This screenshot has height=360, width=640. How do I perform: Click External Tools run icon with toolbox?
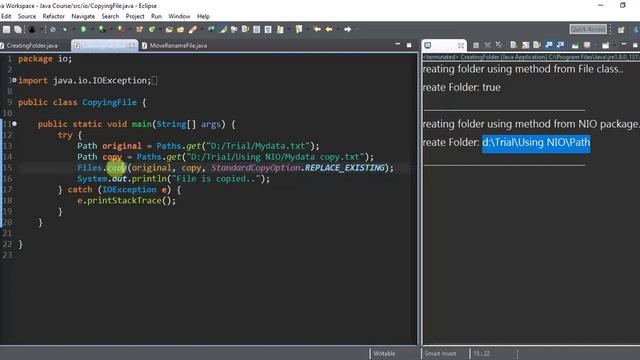tap(121, 29)
